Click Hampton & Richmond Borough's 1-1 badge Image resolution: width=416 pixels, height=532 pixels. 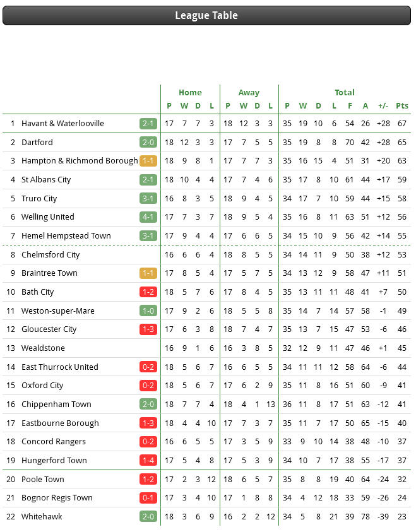tap(148, 160)
